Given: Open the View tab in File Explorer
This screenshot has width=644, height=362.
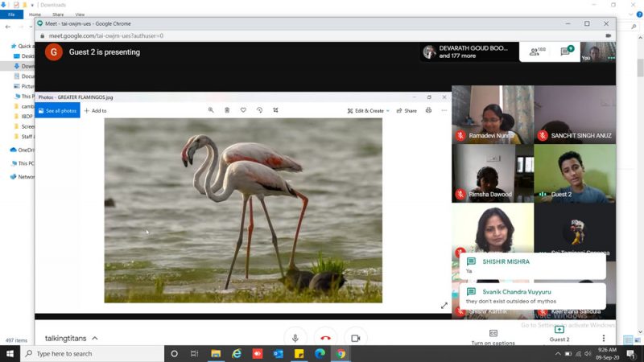Looking at the screenshot, I should (x=80, y=14).
